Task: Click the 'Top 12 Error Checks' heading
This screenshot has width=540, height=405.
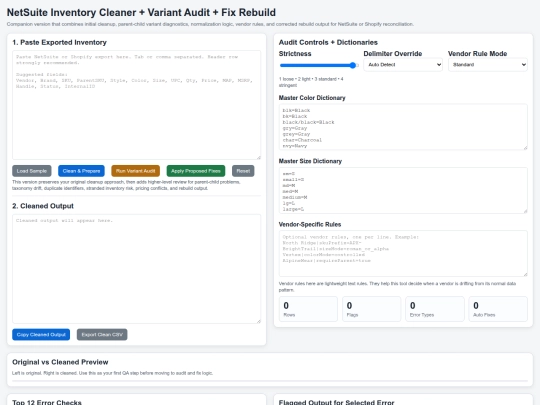Action: [47, 402]
